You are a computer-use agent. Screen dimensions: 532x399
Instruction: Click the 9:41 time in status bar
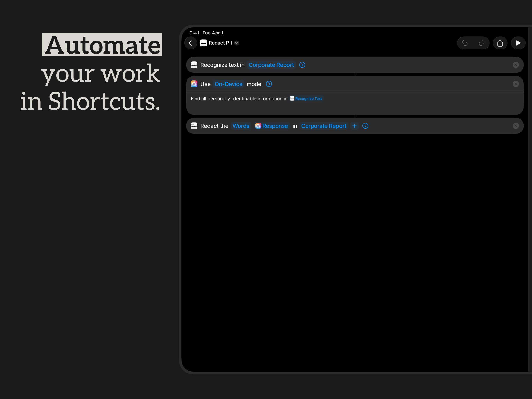tap(194, 33)
